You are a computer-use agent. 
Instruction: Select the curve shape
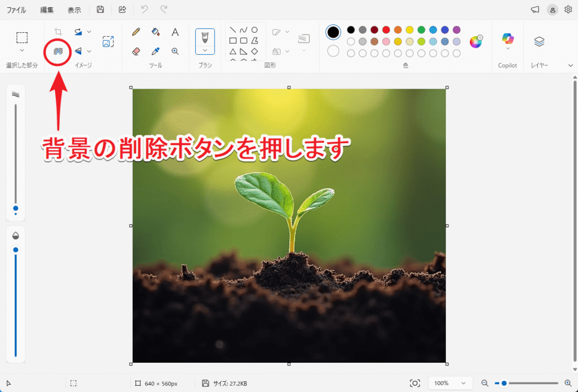(244, 30)
